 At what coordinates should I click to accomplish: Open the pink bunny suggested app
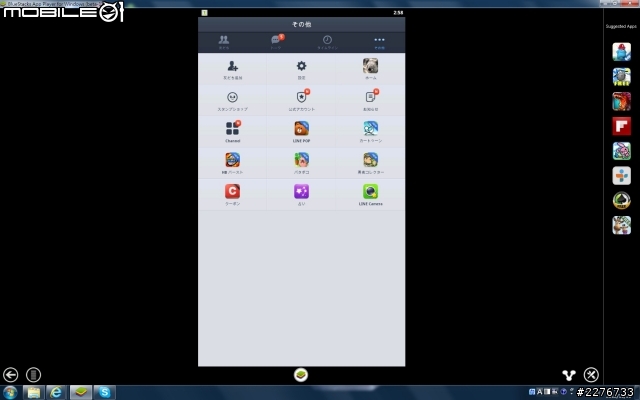(x=621, y=151)
